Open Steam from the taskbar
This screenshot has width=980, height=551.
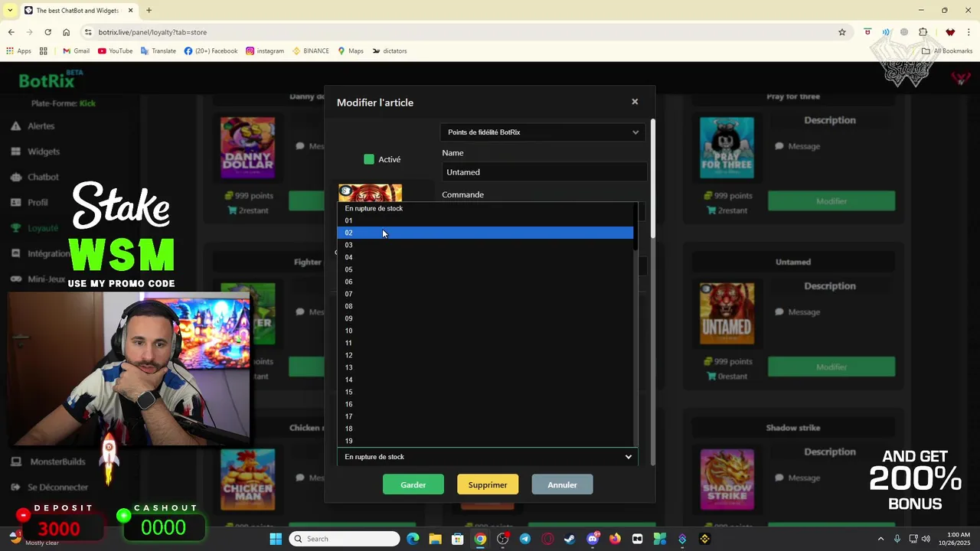click(570, 539)
